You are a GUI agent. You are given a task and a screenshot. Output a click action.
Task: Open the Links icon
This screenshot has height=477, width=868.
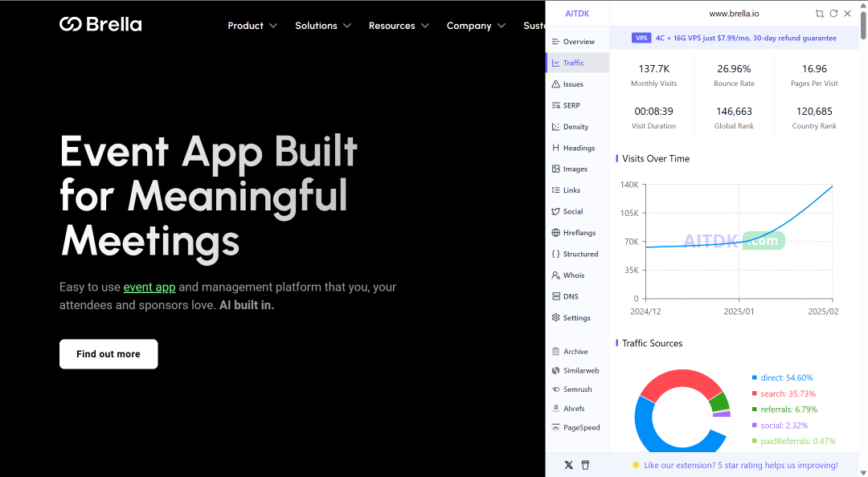(x=556, y=190)
